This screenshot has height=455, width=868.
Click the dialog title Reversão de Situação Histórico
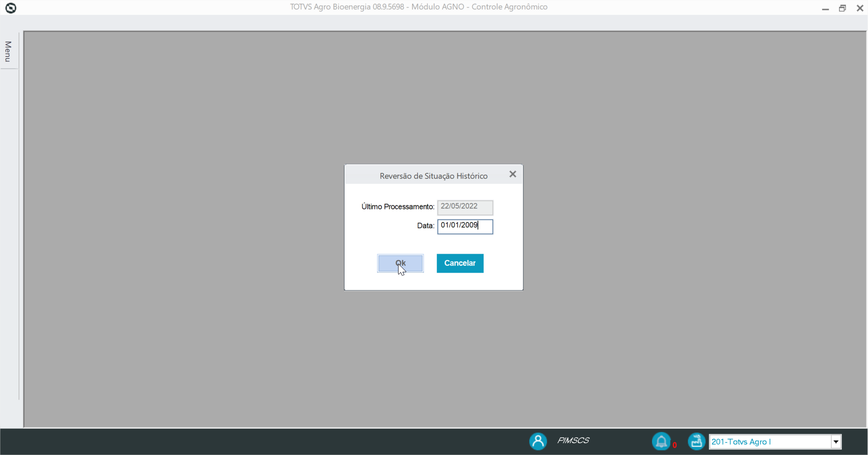click(x=433, y=176)
